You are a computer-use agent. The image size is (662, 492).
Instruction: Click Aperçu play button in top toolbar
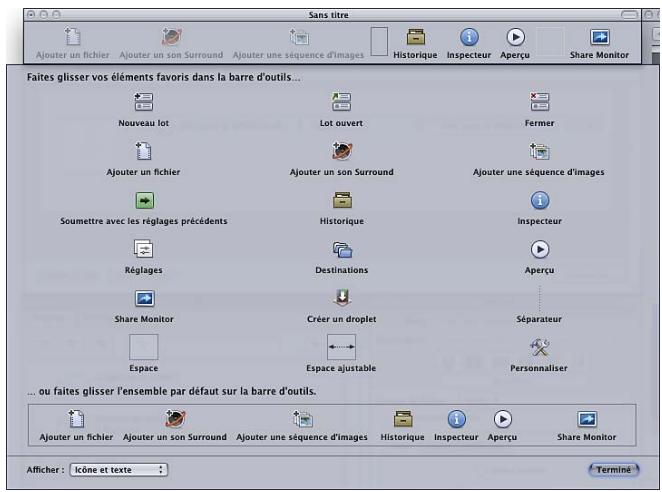pyautogui.click(x=515, y=37)
